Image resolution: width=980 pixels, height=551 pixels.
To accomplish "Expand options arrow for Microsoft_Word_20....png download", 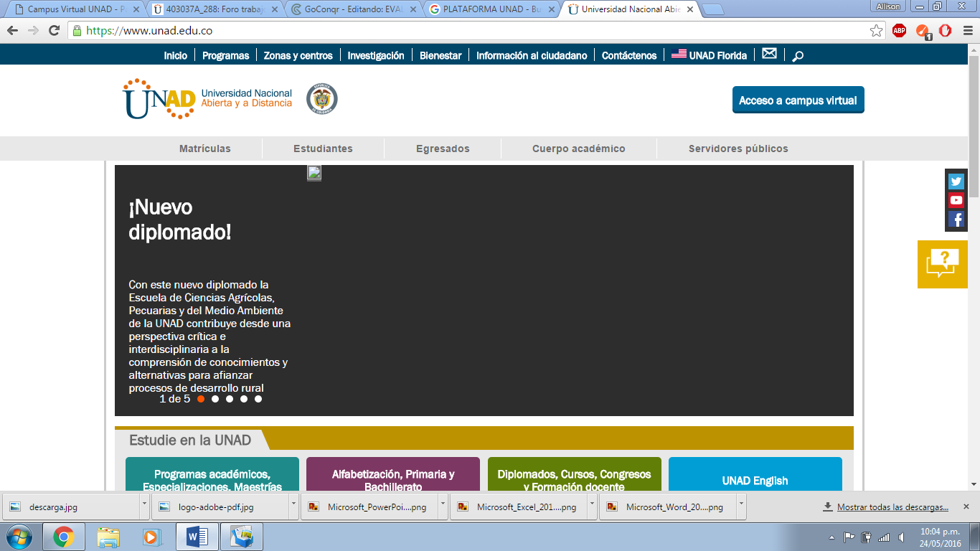I will coord(741,507).
